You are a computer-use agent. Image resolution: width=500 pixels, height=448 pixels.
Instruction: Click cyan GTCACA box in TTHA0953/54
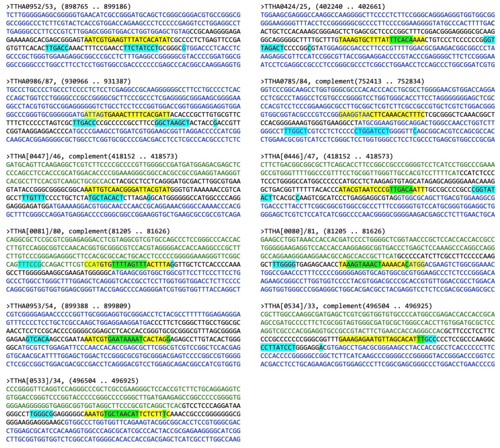[38, 339]
